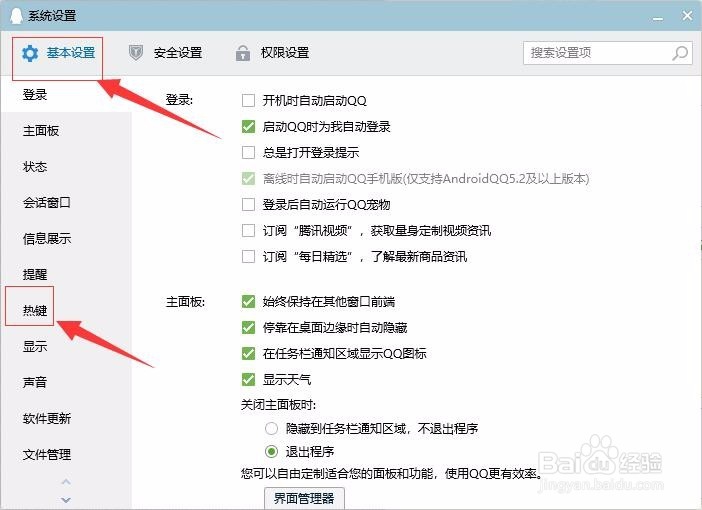
Task: Uncheck 始终保持在其他窗口前端
Action: click(248, 301)
